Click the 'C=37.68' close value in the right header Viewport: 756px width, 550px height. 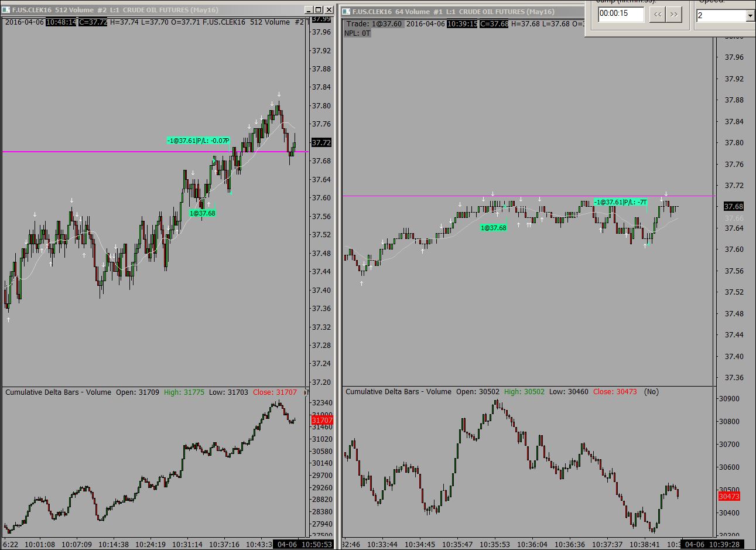pos(494,24)
